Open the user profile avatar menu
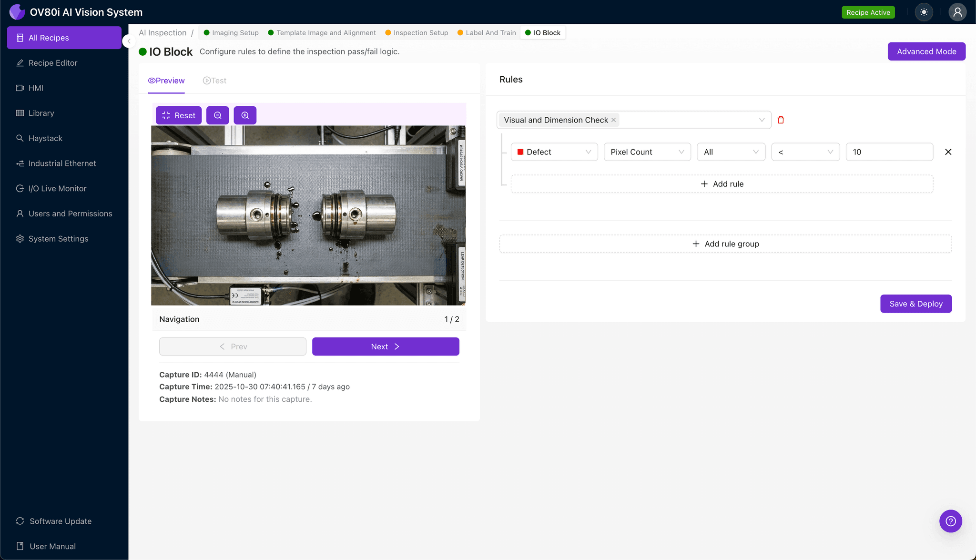Image resolution: width=976 pixels, height=560 pixels. [958, 12]
